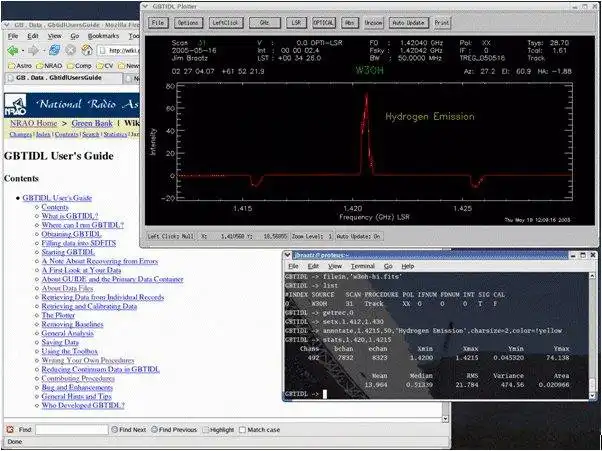The image size is (602, 451).
Task: Click the NRAO Home breadcrumb link
Action: coord(33,124)
